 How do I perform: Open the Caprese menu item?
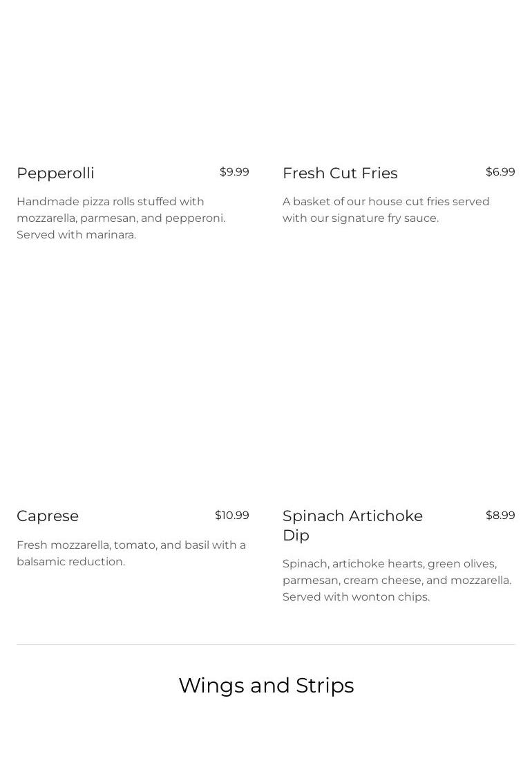pyautogui.click(x=48, y=516)
